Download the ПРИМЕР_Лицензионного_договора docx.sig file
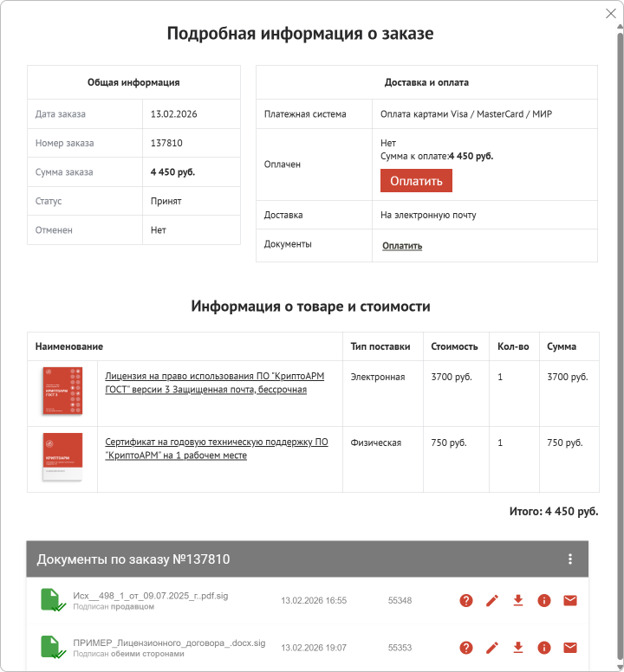This screenshot has width=624, height=672. [x=518, y=648]
